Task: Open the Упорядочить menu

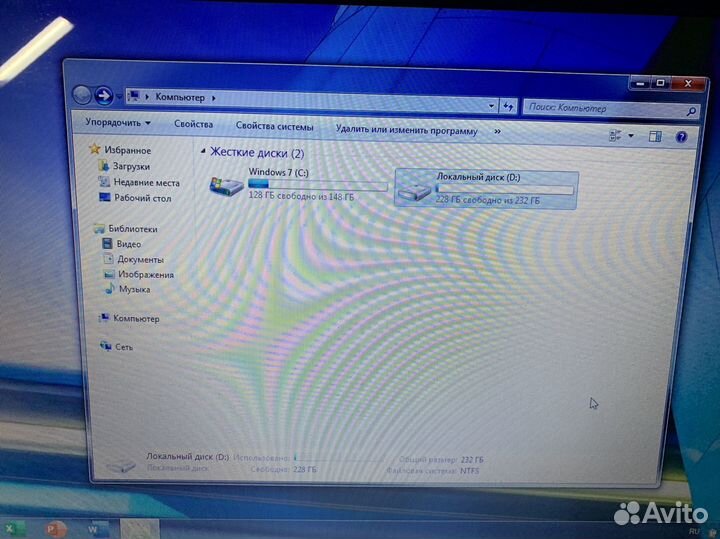Action: pyautogui.click(x=118, y=123)
